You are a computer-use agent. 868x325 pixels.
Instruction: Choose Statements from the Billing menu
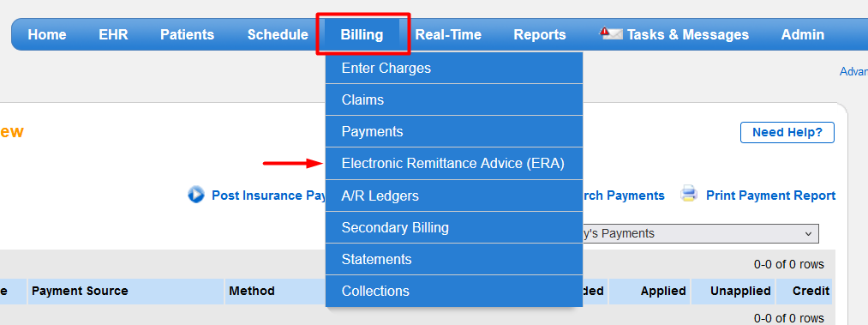(x=454, y=259)
